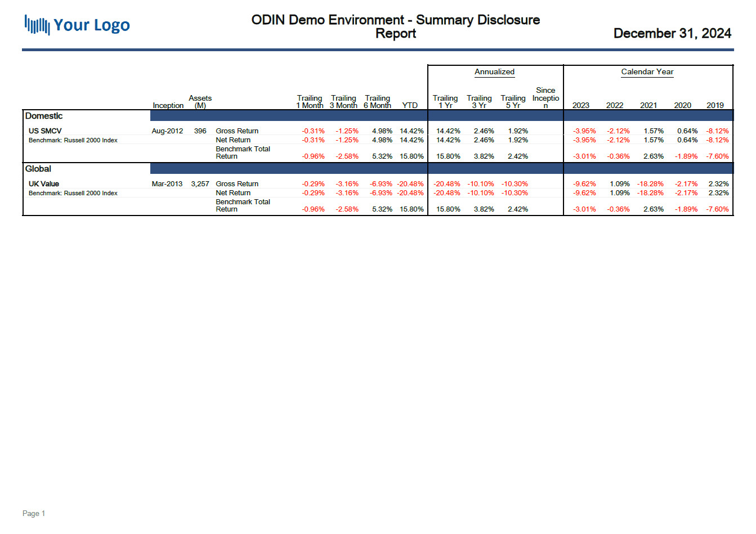Select the Global section heading

click(38, 169)
